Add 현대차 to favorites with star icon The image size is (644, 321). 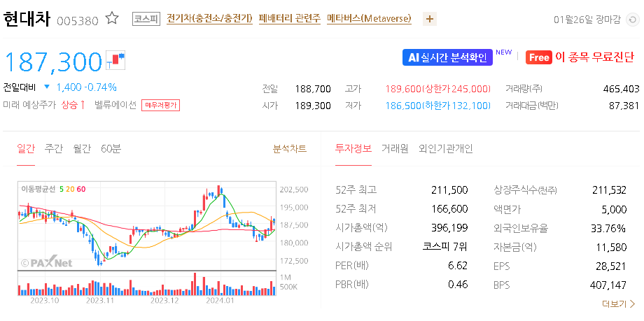point(112,18)
